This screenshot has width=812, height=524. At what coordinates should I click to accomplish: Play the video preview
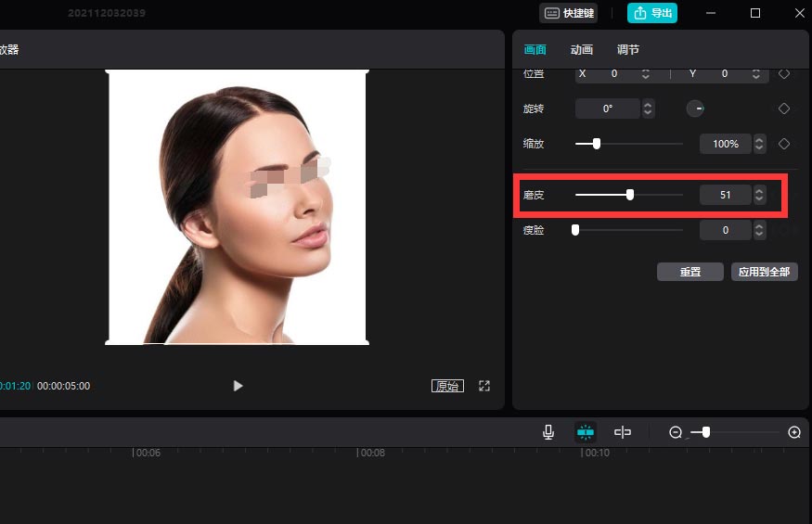pos(238,386)
